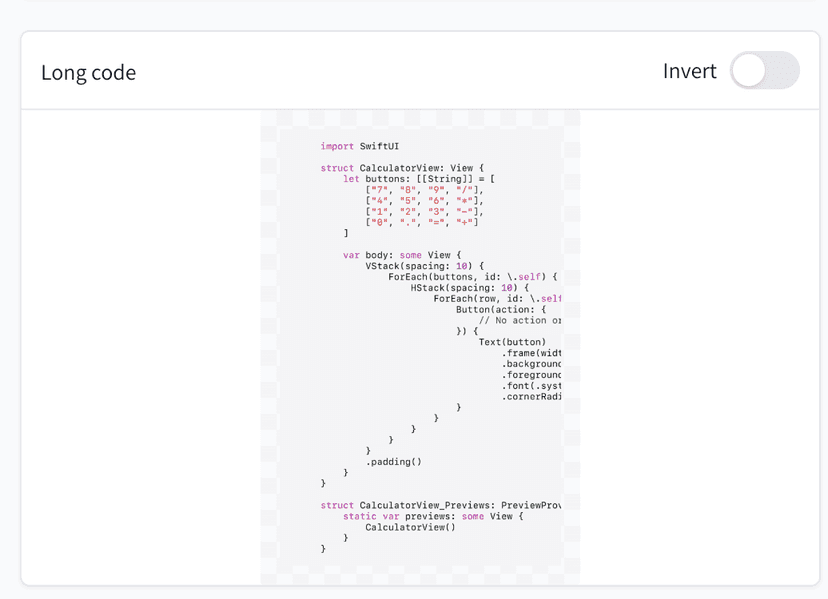The image size is (828, 599).
Task: Enable the Invert toggle
Action: [x=764, y=71]
